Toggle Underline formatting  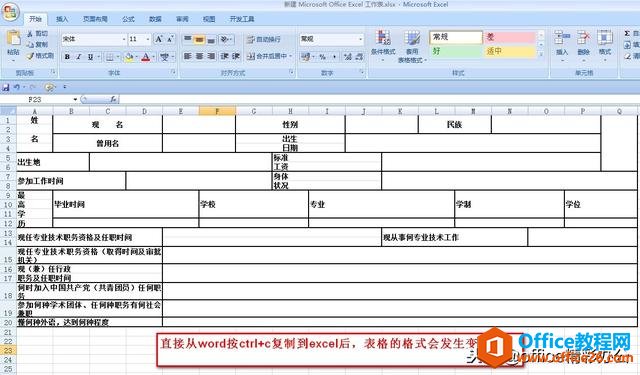pyautogui.click(x=90, y=58)
